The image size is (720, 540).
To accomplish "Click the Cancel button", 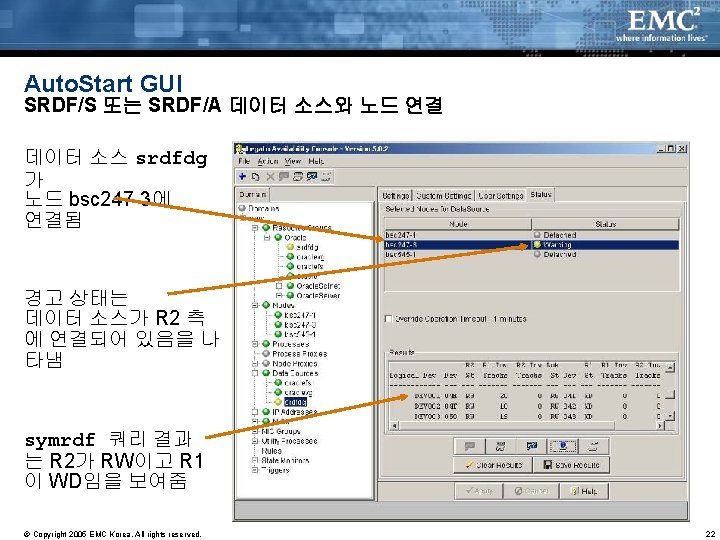I will (x=531, y=491).
